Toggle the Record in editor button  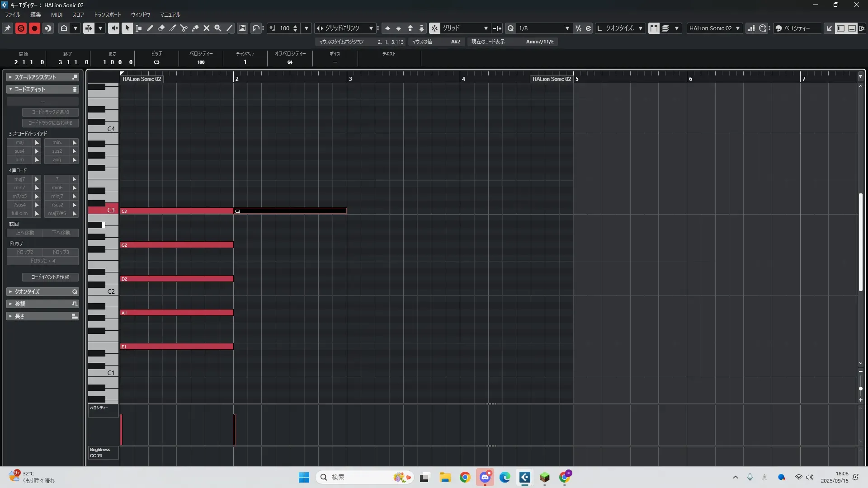pos(34,28)
